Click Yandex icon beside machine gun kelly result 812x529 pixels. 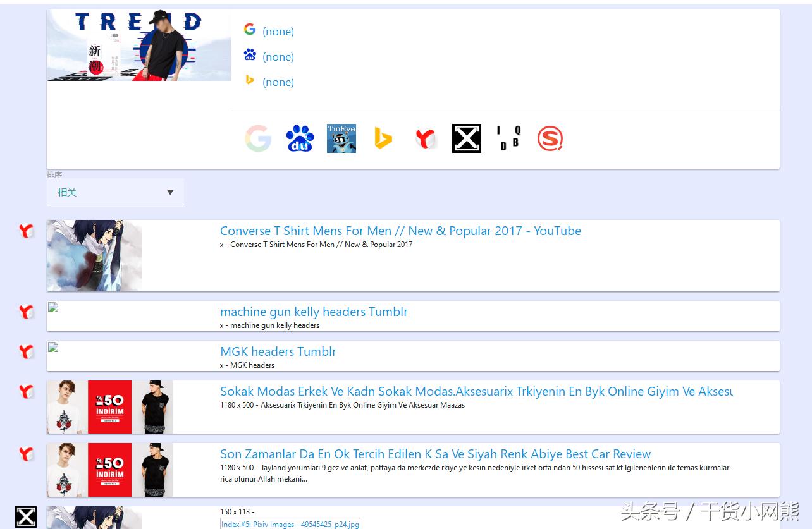tap(26, 312)
